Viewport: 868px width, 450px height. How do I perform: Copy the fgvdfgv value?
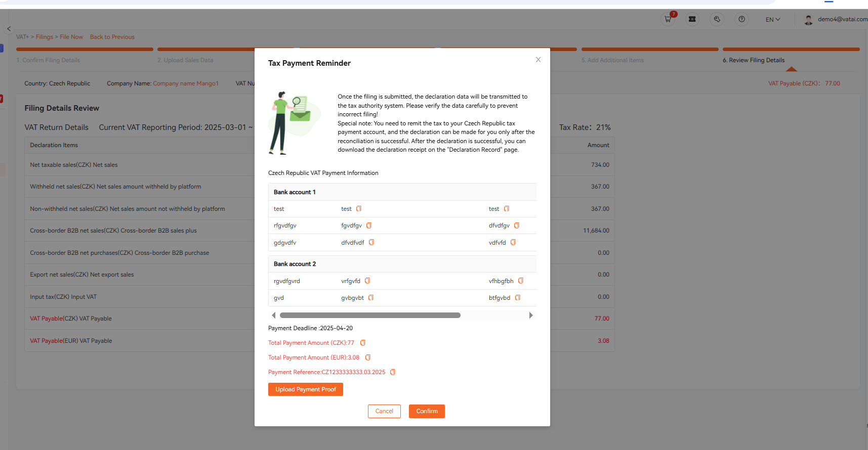[x=369, y=226]
